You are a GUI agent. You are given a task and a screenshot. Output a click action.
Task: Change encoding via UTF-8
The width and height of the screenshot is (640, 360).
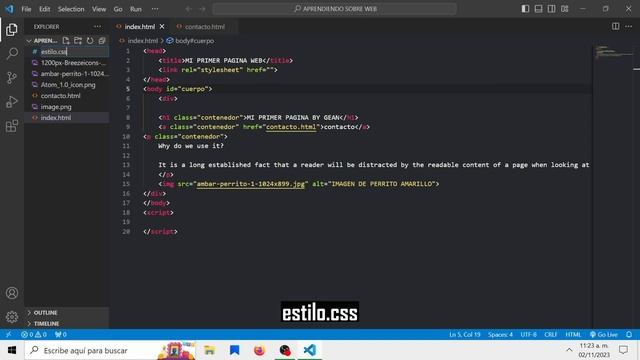click(x=528, y=334)
